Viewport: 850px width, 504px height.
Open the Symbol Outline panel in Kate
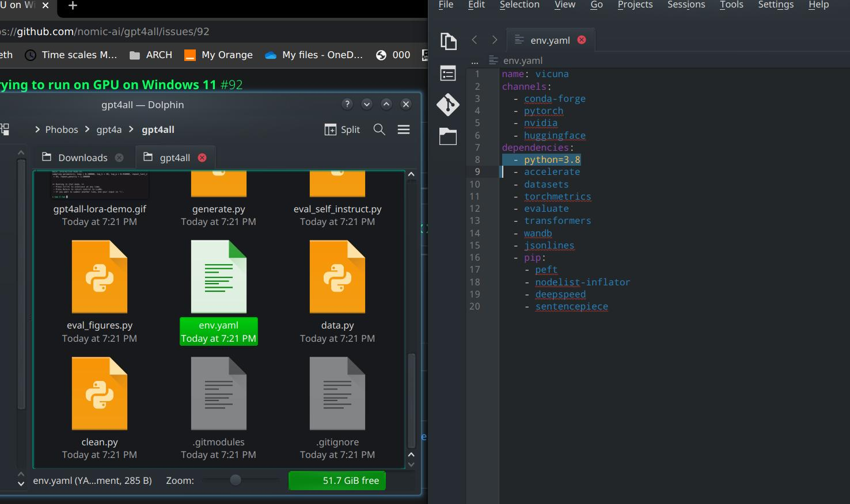pyautogui.click(x=448, y=72)
